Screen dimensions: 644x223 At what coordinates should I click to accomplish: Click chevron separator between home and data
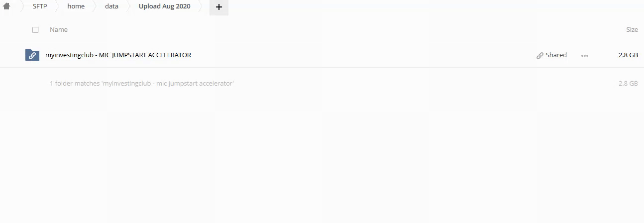coord(95,7)
